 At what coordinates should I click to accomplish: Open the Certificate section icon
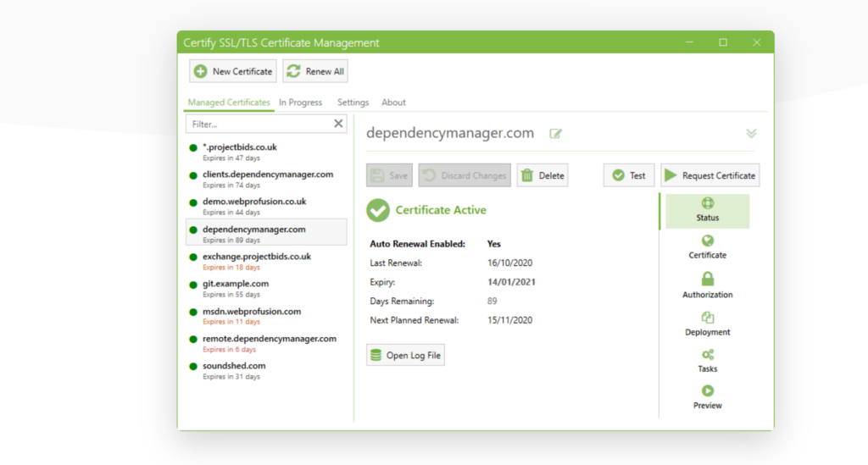707,241
